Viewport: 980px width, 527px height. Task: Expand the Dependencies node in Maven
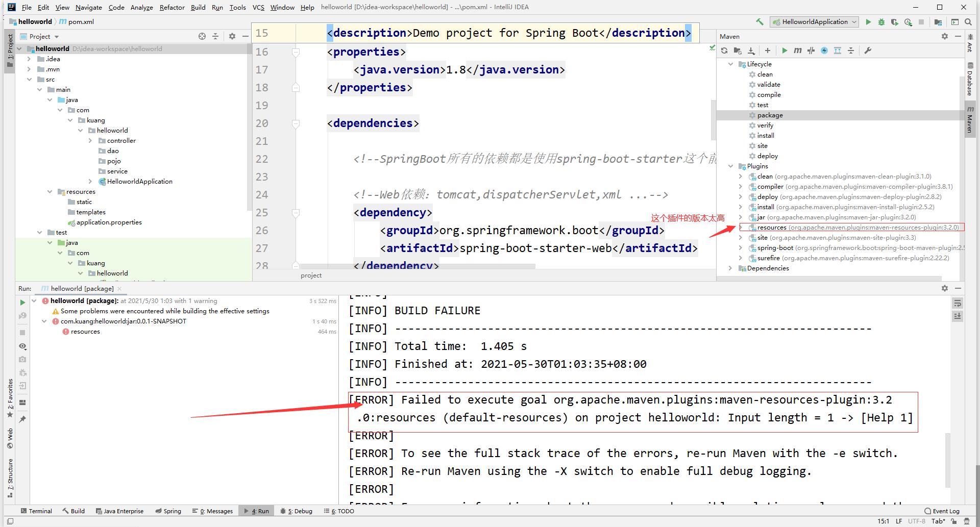click(x=730, y=268)
